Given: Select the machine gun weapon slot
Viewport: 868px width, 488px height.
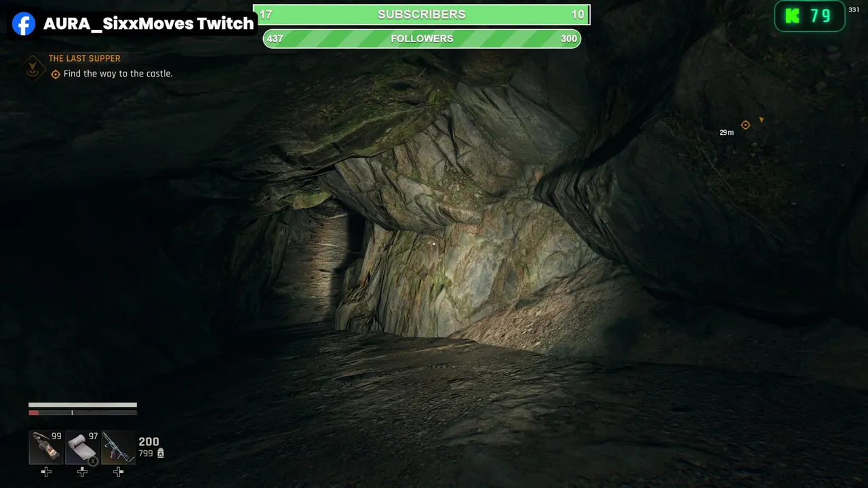Looking at the screenshot, I should tap(119, 447).
